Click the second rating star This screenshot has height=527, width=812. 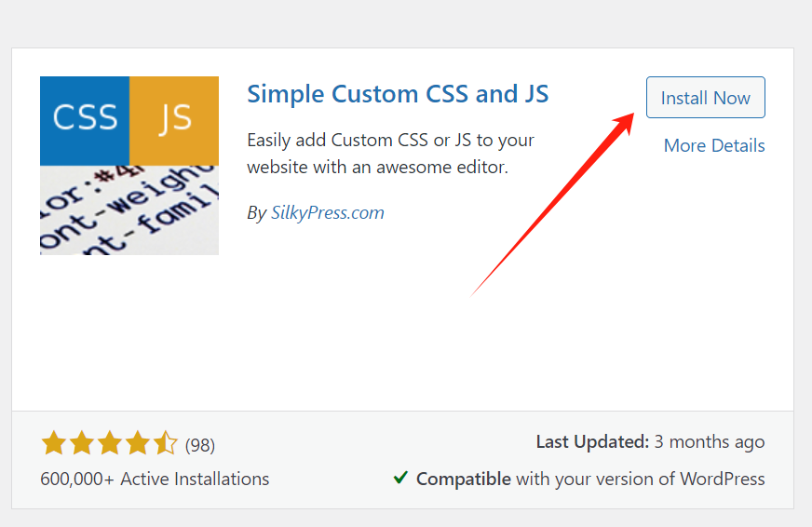click(82, 444)
